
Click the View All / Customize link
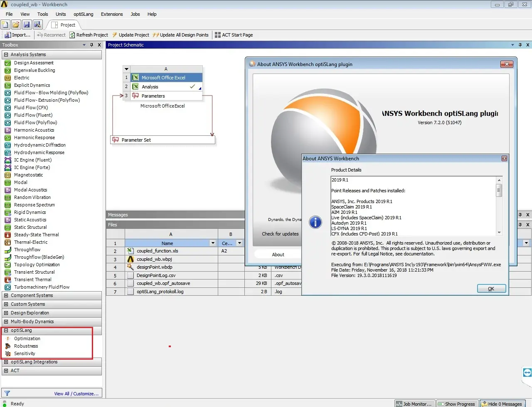tap(76, 394)
